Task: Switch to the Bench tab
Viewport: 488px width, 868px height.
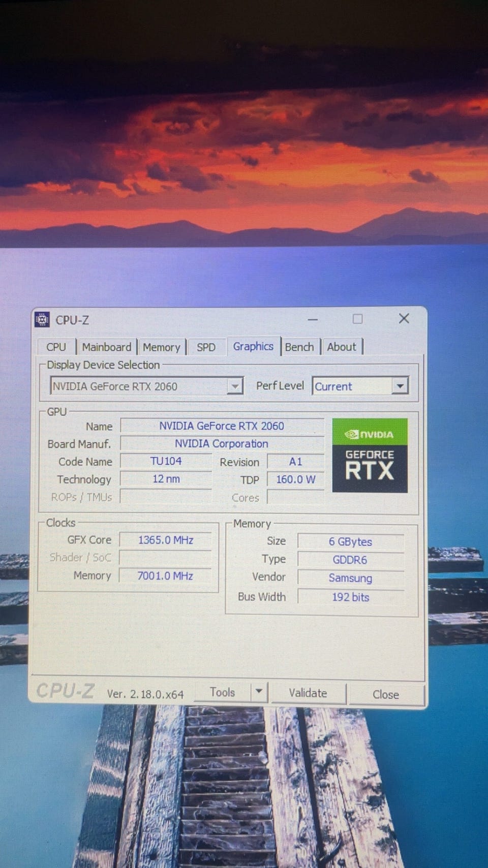Action: point(299,347)
